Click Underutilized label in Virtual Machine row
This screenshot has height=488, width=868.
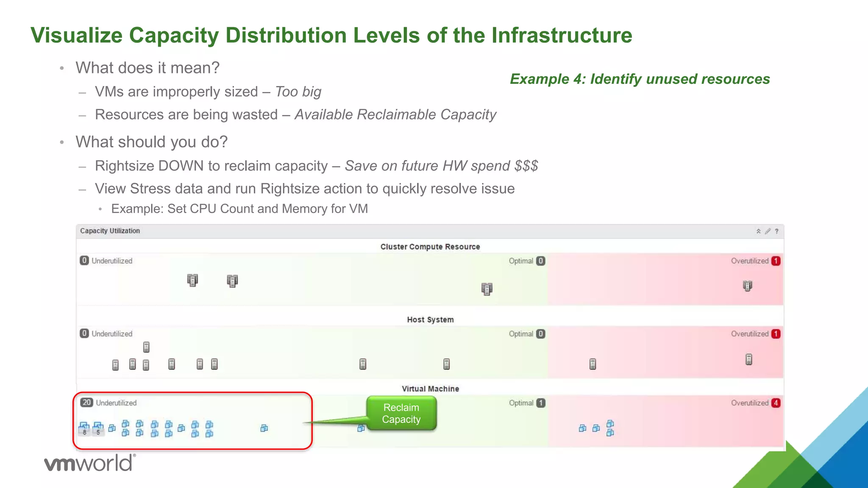tap(116, 403)
